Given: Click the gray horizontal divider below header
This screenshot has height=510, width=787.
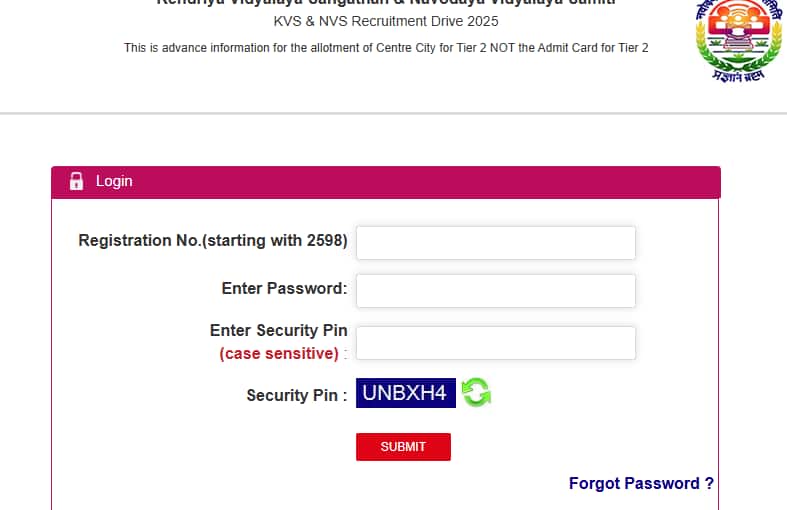Looking at the screenshot, I should coord(393,113).
